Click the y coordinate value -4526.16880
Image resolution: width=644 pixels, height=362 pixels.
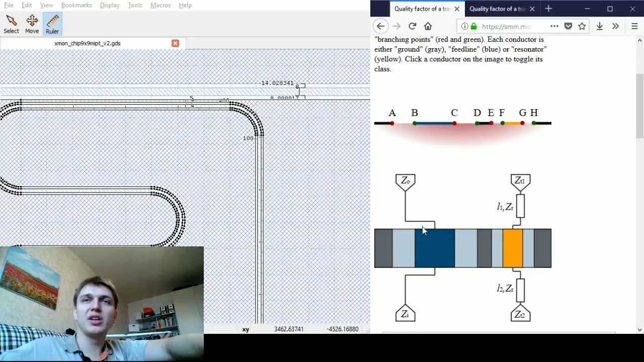[x=343, y=329]
